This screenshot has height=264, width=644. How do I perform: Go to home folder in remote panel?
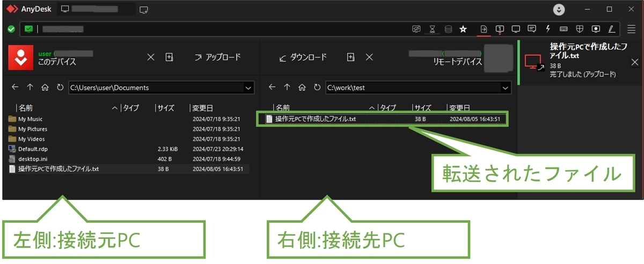302,87
